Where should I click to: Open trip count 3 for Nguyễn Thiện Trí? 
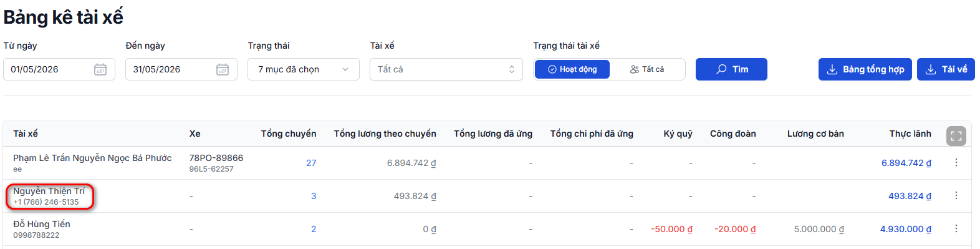point(314,196)
